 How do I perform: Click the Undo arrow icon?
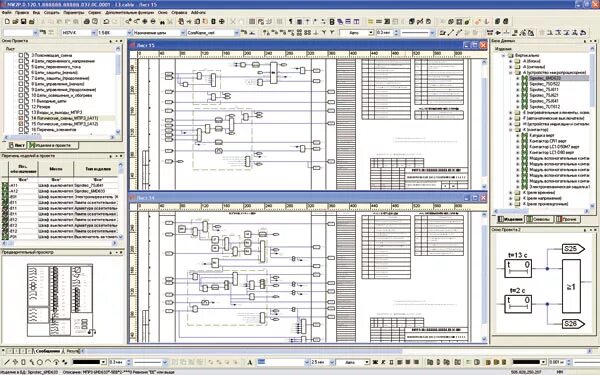tap(107, 21)
